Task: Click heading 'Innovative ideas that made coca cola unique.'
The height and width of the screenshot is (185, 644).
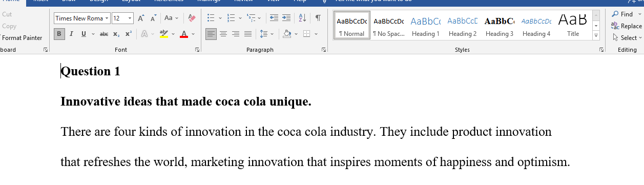Action: pyautogui.click(x=186, y=101)
